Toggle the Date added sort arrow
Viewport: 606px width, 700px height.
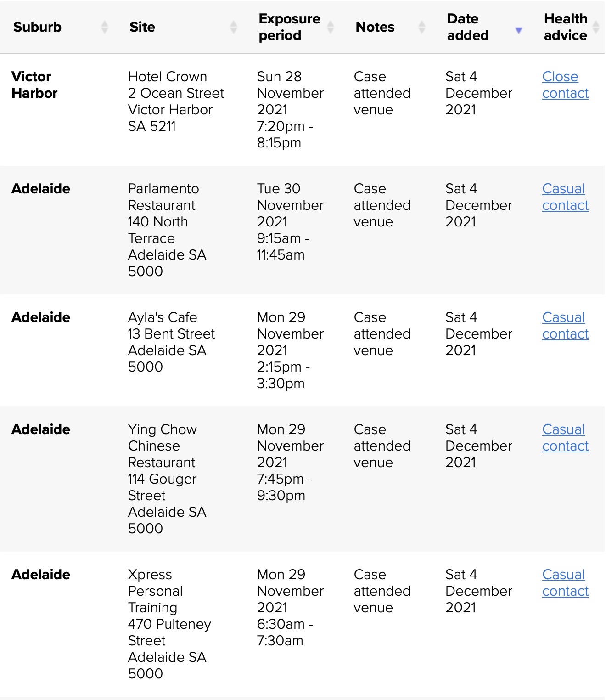click(519, 30)
